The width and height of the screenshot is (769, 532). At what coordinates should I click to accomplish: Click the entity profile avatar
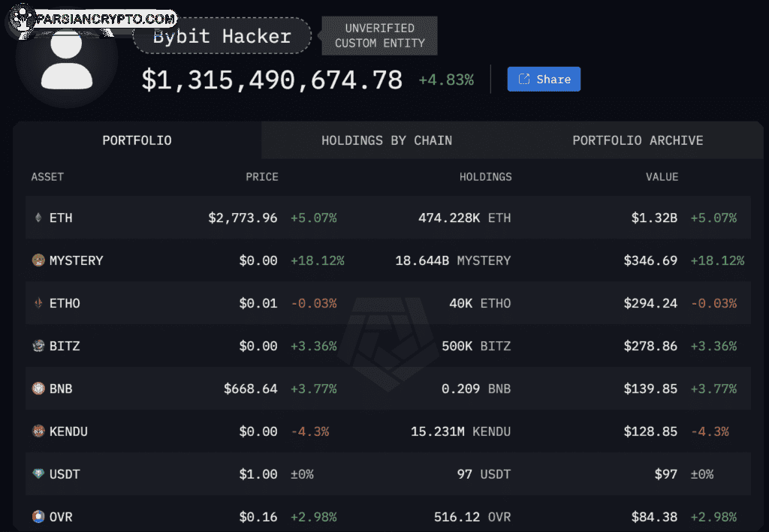(67, 58)
